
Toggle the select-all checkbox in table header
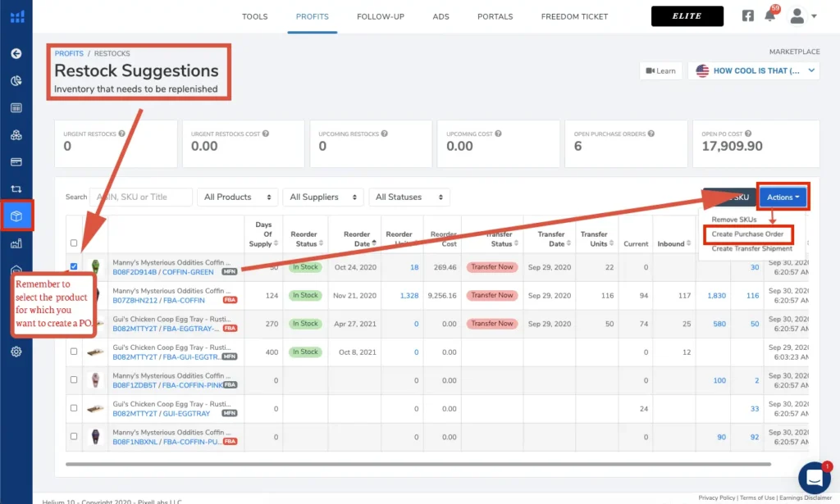pyautogui.click(x=74, y=243)
